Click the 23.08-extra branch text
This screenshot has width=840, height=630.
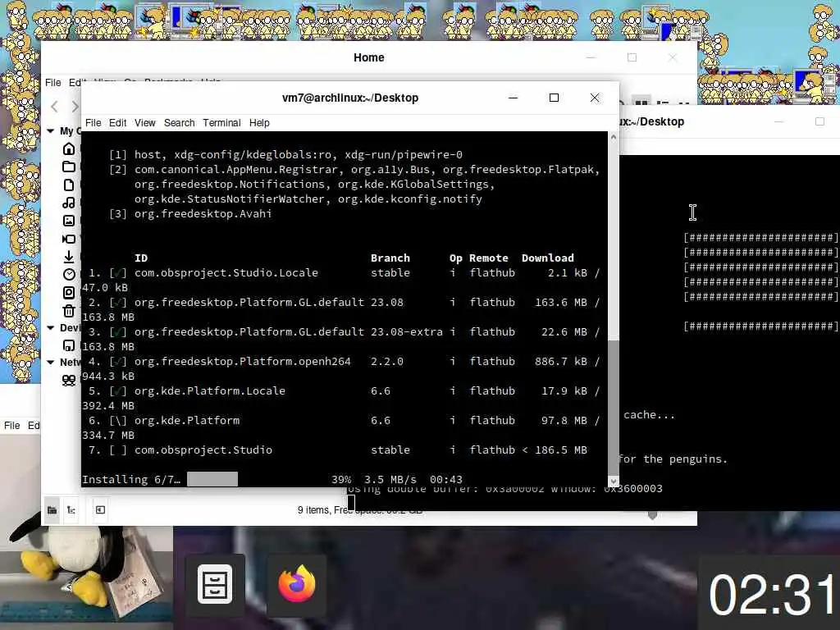coord(407,331)
